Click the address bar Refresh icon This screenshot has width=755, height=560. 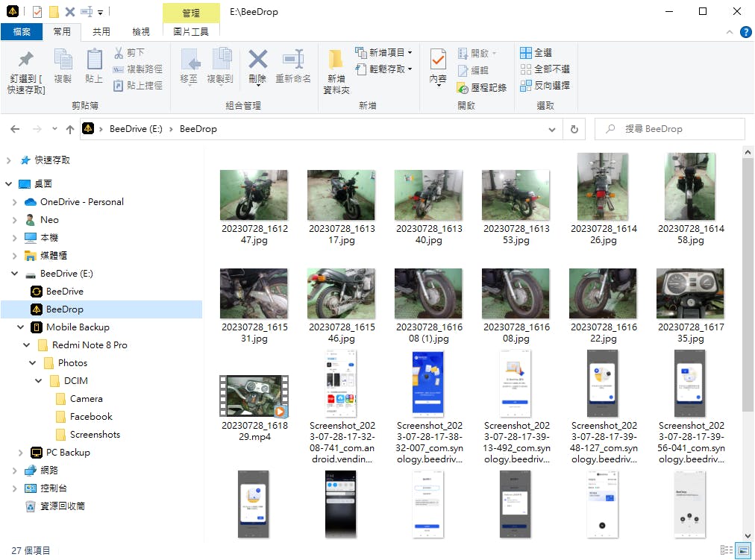574,129
